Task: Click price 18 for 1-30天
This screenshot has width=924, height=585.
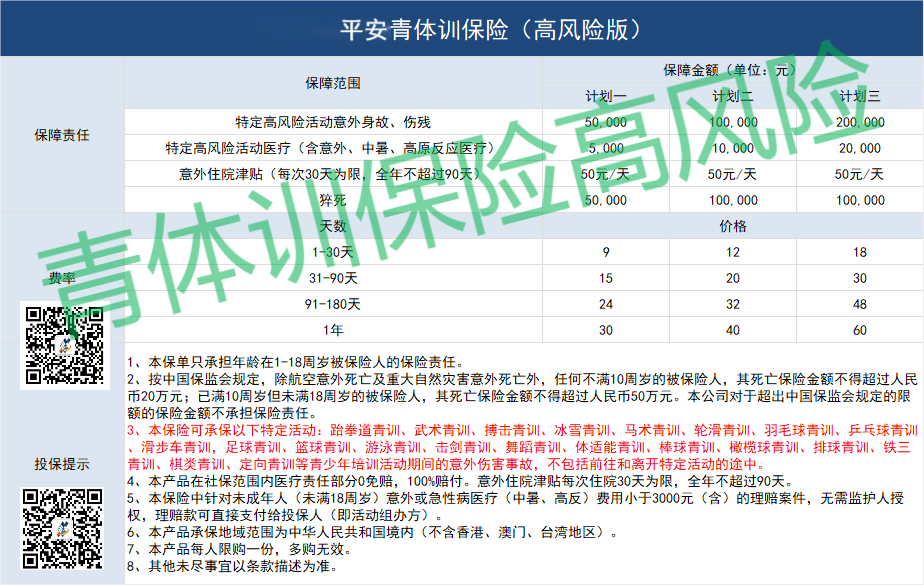Action: pyautogui.click(x=860, y=252)
